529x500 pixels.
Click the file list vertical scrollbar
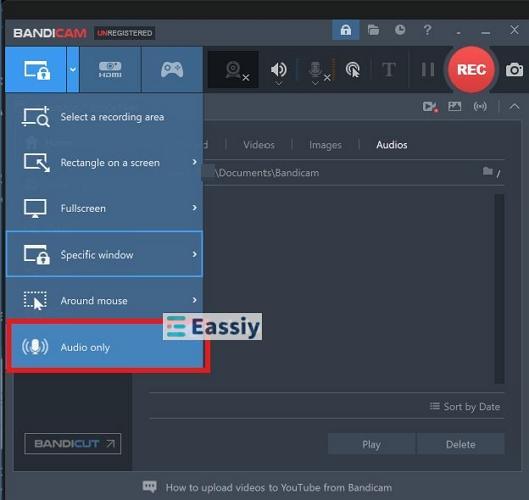pyautogui.click(x=500, y=289)
